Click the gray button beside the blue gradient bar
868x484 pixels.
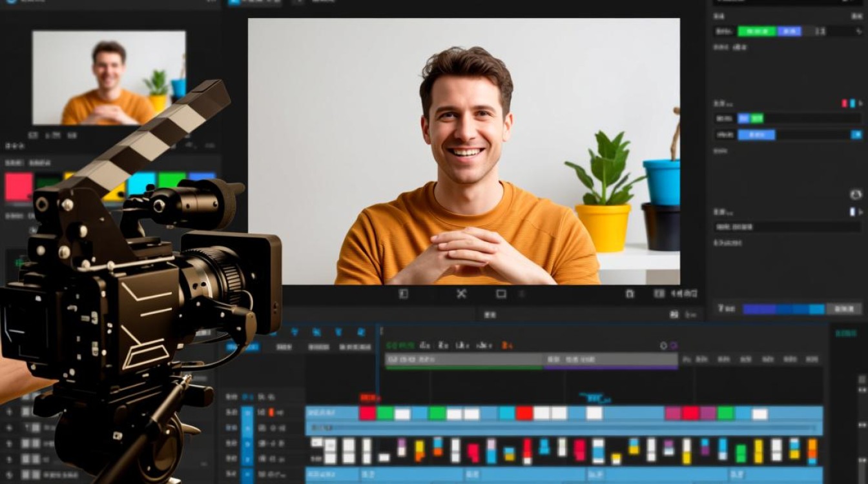tap(843, 309)
